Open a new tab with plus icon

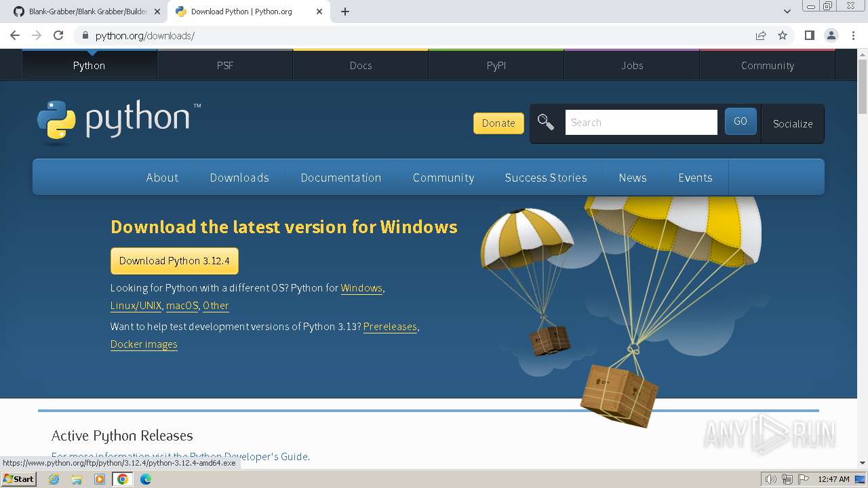click(345, 12)
